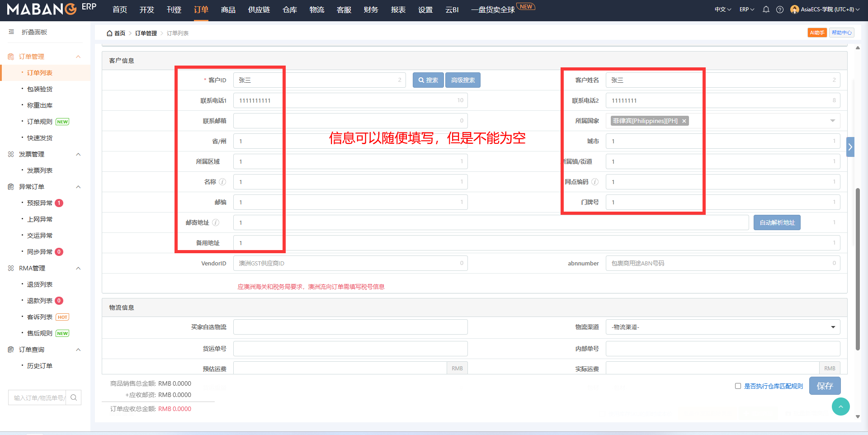The height and width of the screenshot is (435, 868).
Task: Collapse the 订单管理 sidebar section
Action: 78,57
